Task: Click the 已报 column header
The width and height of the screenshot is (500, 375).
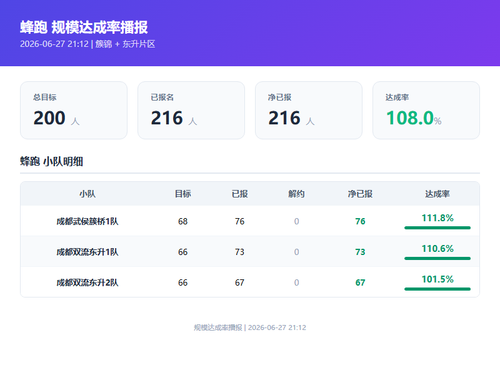Action: point(240,194)
